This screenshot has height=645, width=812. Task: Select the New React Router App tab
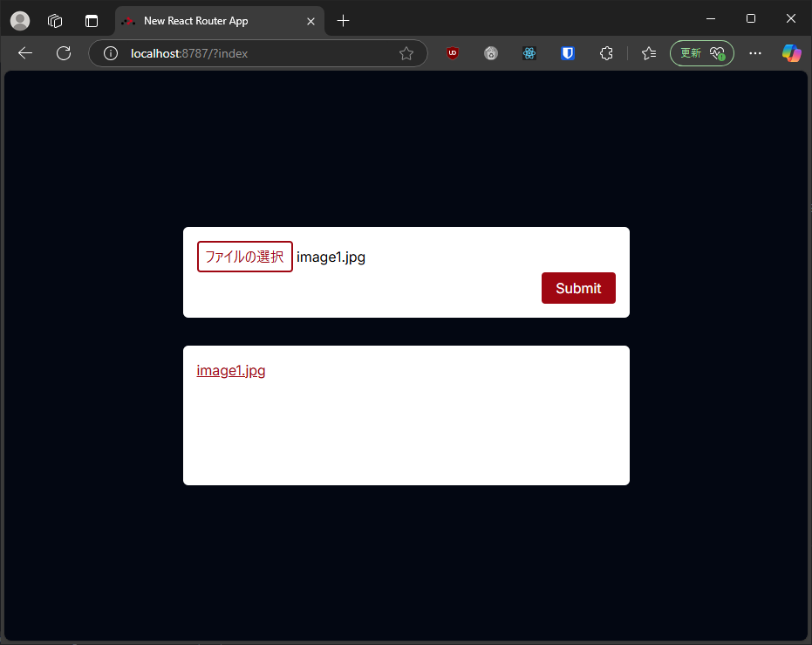pyautogui.click(x=220, y=21)
